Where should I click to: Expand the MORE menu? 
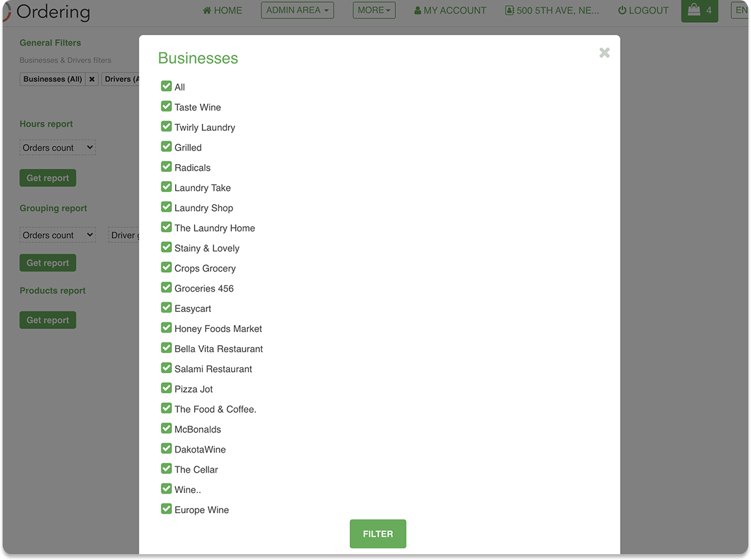tap(374, 10)
